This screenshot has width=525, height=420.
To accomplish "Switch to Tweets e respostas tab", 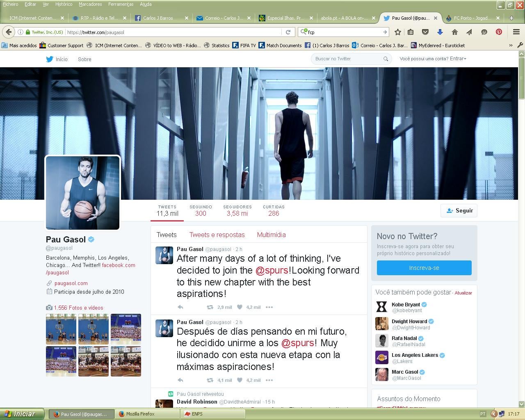I will (217, 235).
